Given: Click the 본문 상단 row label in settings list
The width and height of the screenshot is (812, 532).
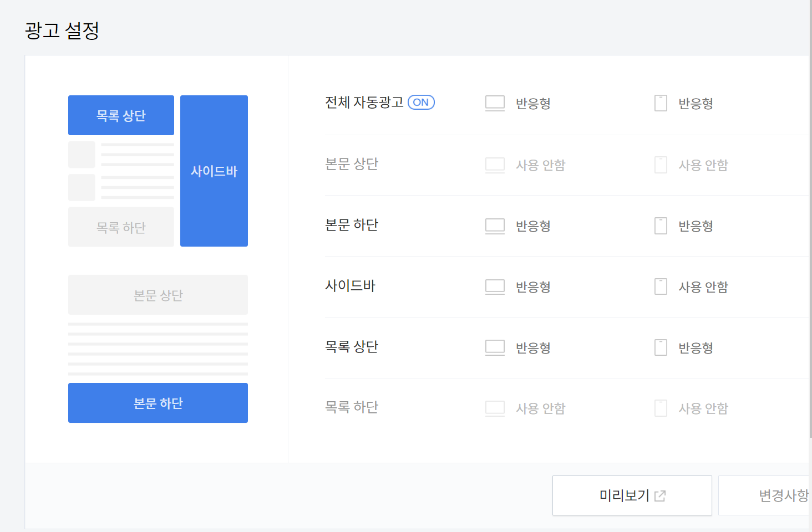Looking at the screenshot, I should click(x=352, y=164).
